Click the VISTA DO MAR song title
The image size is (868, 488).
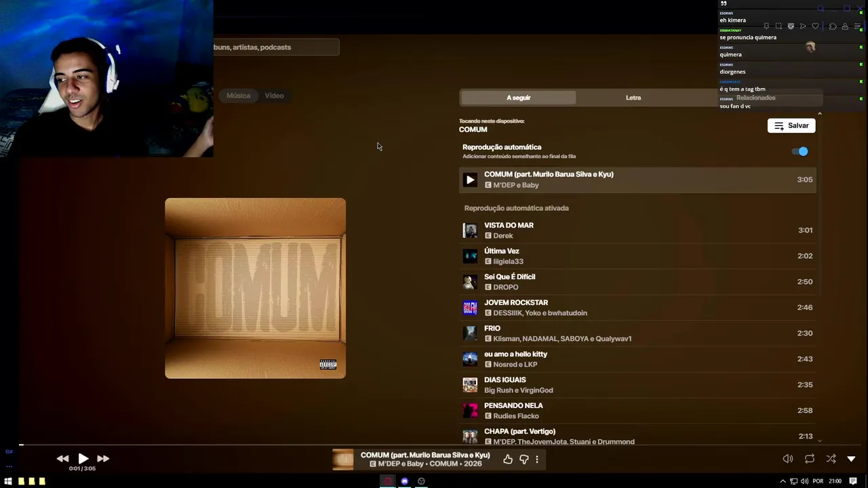tap(509, 225)
